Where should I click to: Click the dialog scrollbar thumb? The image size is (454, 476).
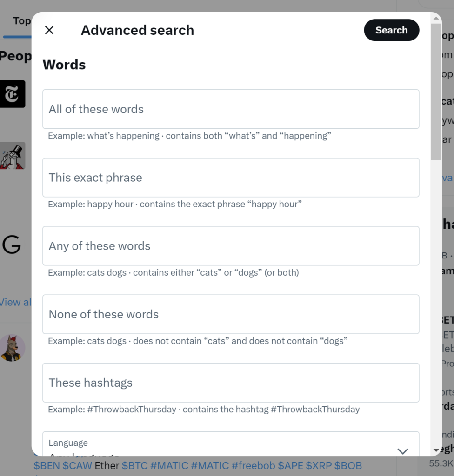coord(436,92)
